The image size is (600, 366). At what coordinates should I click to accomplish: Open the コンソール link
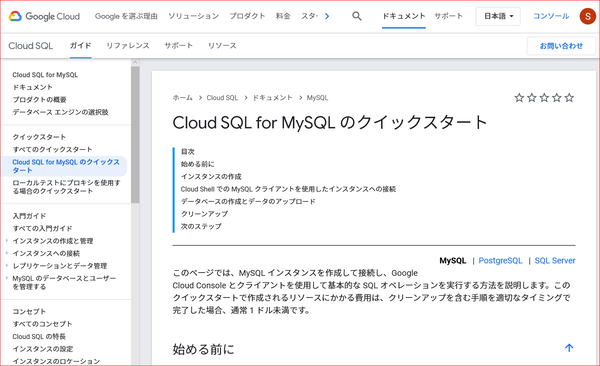pos(551,16)
